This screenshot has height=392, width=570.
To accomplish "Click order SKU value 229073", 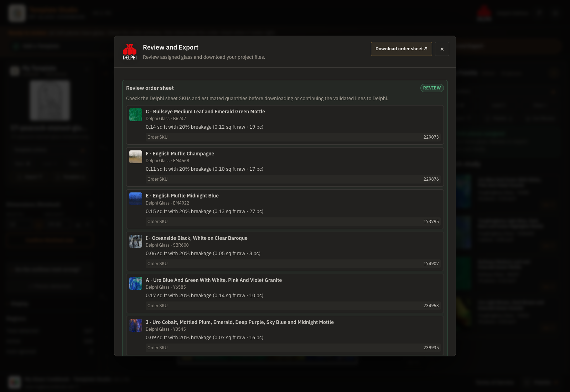I will click(x=431, y=137).
